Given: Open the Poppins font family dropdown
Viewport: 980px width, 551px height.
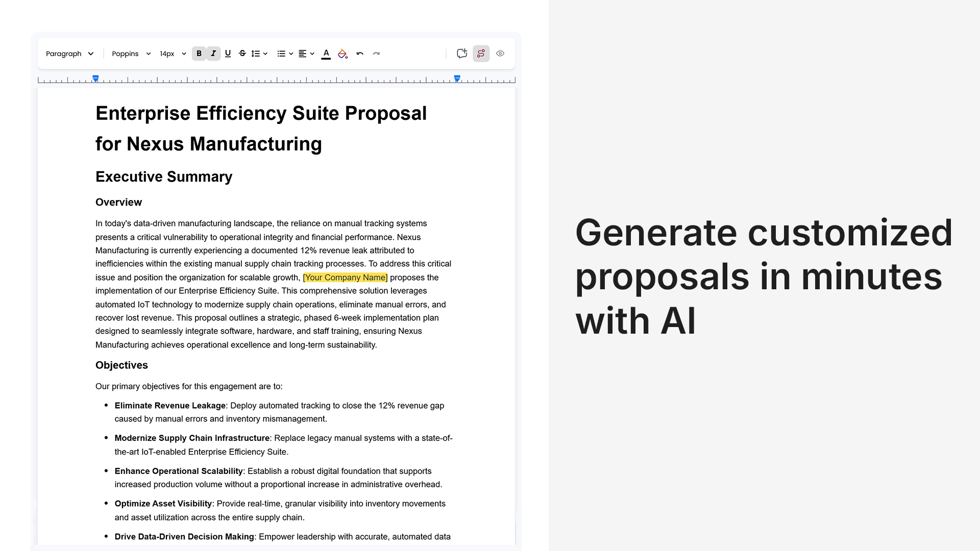Looking at the screenshot, I should pos(131,54).
